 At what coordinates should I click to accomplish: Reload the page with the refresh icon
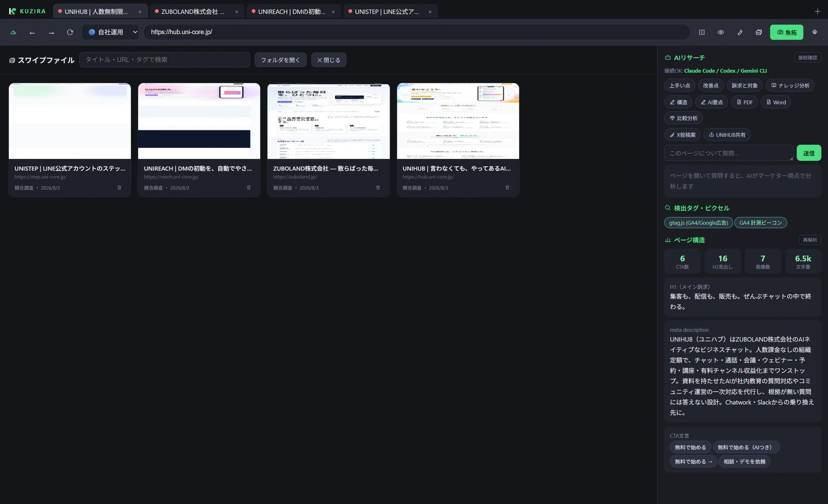tap(70, 32)
